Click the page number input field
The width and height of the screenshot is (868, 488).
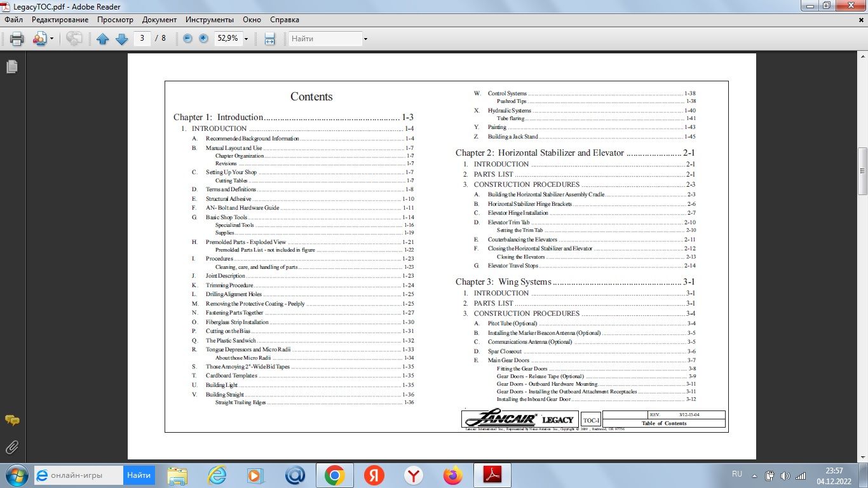142,38
